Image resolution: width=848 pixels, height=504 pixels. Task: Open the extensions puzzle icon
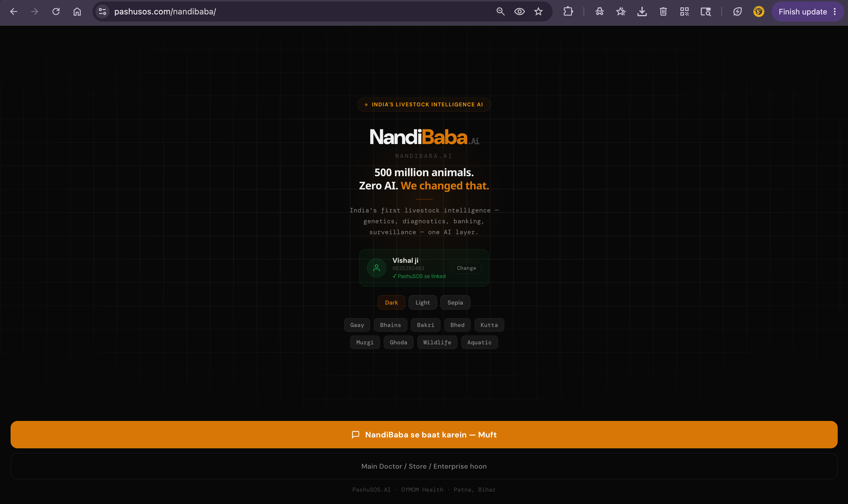[x=568, y=11]
